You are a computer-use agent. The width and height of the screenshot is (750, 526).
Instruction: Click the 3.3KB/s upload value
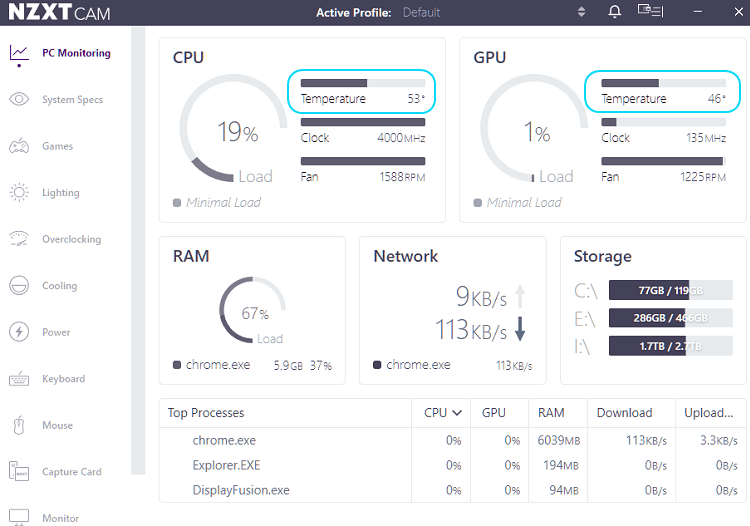[718, 440]
